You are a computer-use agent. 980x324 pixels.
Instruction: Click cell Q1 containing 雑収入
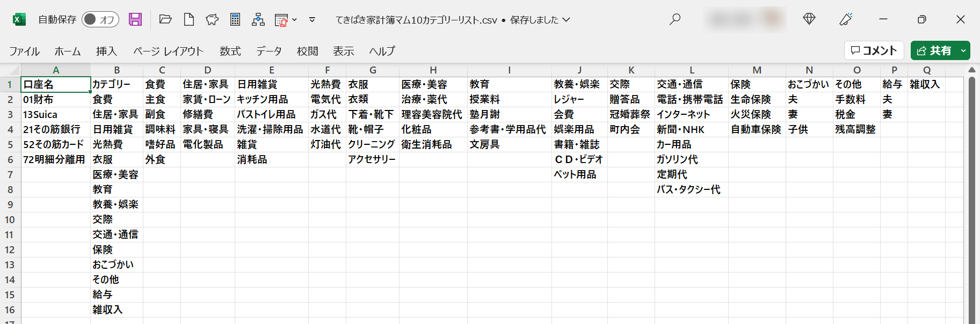[927, 85]
